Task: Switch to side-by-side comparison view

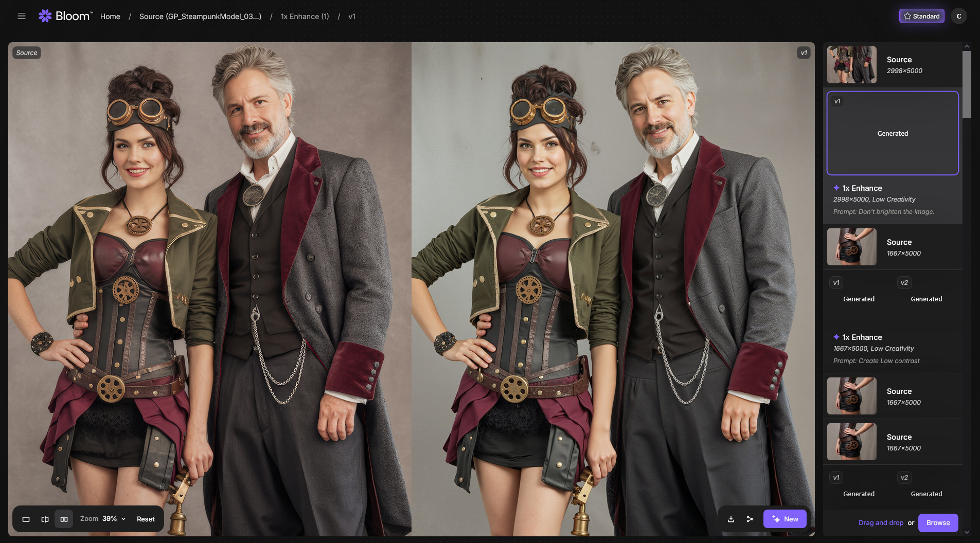Action: click(x=64, y=519)
